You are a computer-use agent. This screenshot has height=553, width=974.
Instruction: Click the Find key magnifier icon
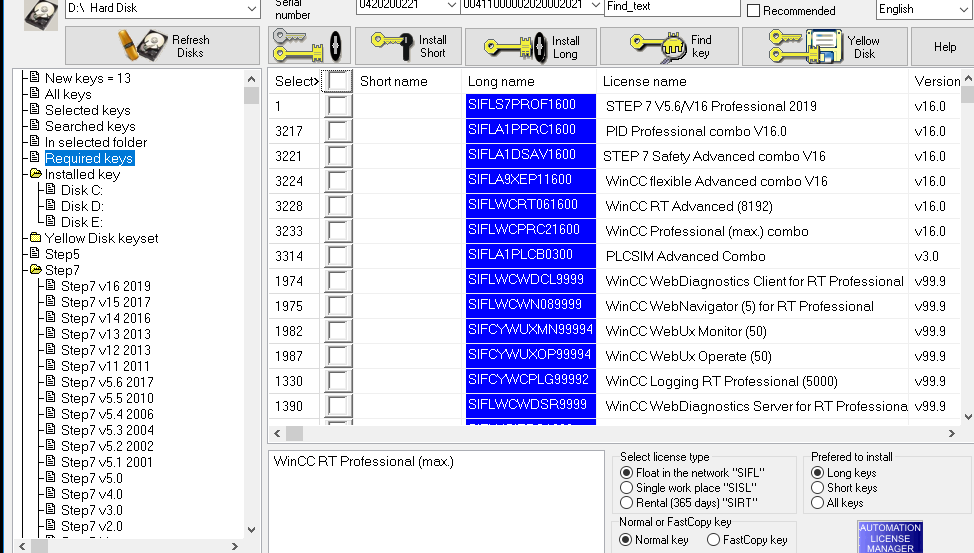tap(658, 47)
